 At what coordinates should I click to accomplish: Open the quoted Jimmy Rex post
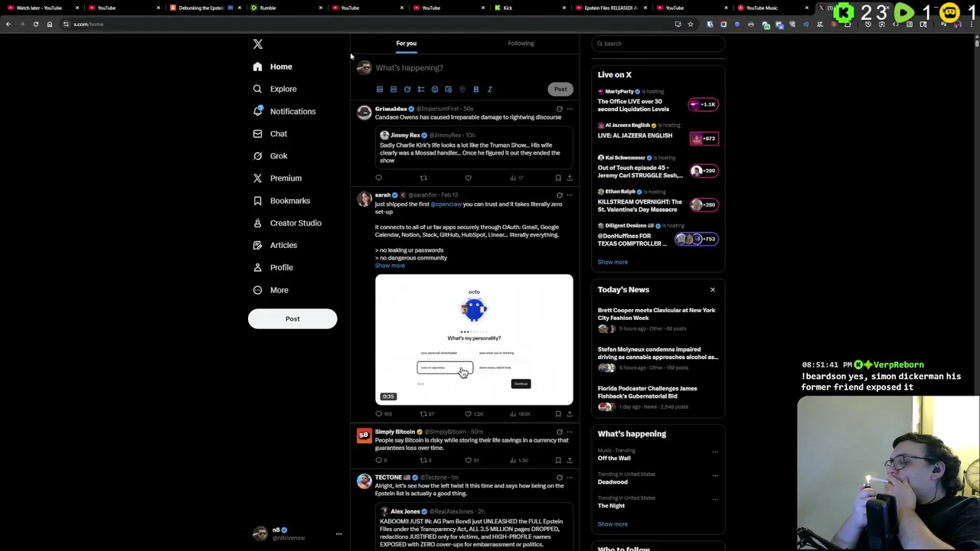[x=474, y=148]
